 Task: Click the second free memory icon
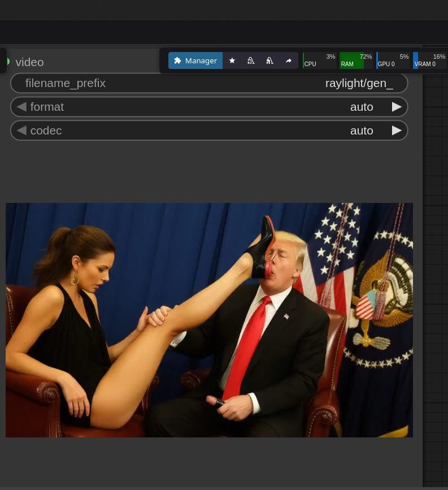click(x=270, y=60)
